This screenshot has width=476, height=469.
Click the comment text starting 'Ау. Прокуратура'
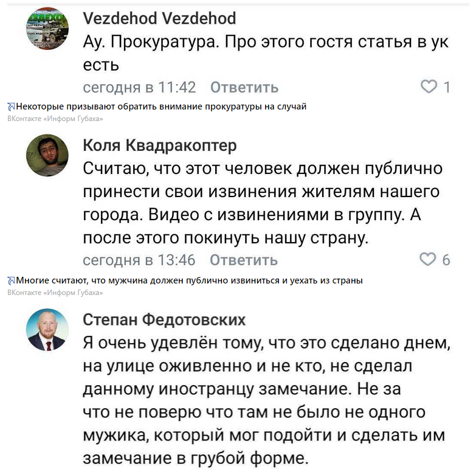pos(266,53)
